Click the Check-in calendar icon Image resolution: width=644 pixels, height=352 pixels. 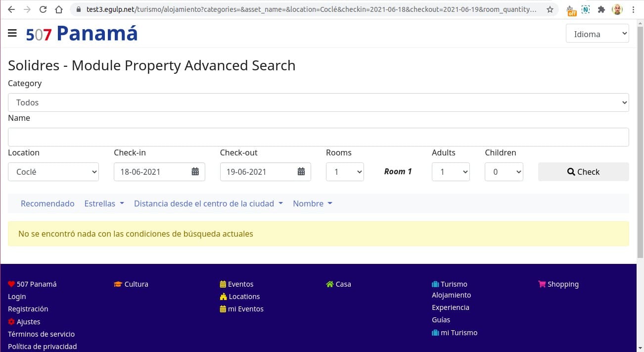coord(195,172)
